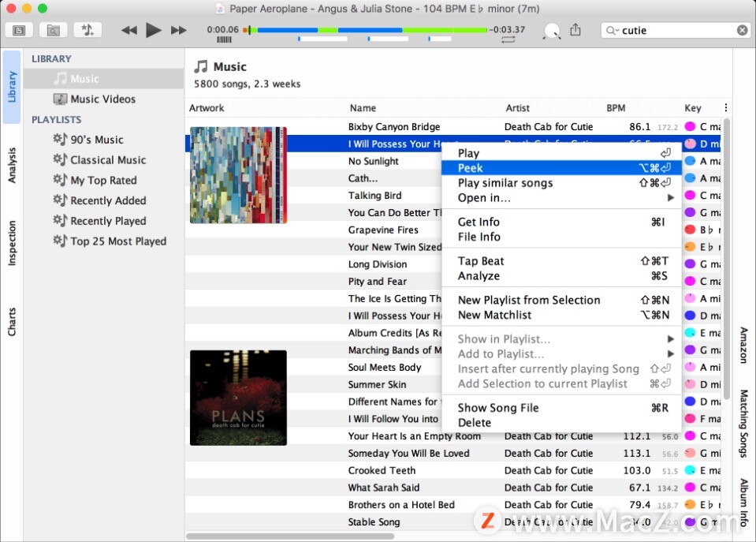Sort the table by BPM column header
Image resolution: width=756 pixels, height=542 pixels.
pos(616,108)
